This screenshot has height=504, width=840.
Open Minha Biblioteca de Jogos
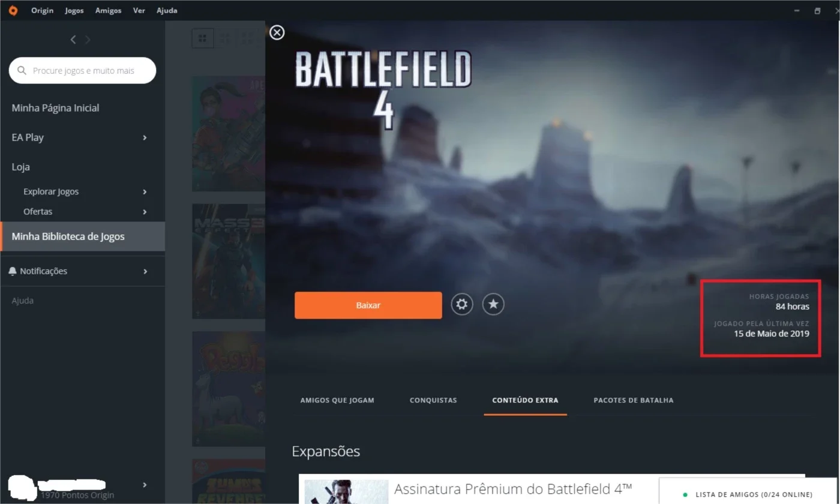(x=82, y=236)
